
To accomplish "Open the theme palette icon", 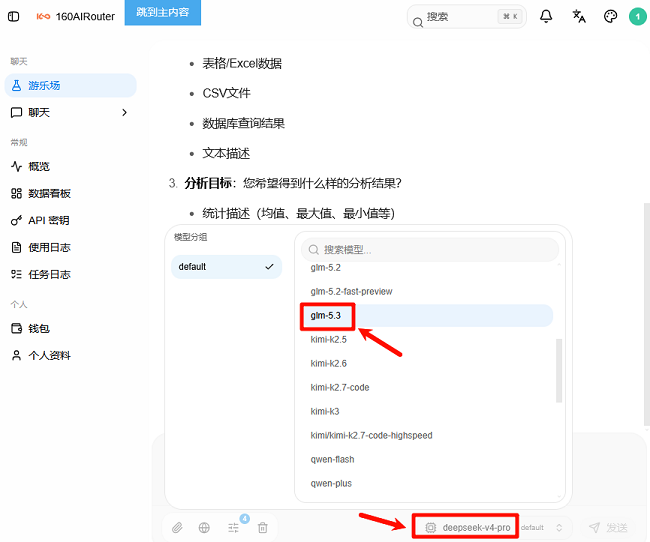I will tap(610, 17).
